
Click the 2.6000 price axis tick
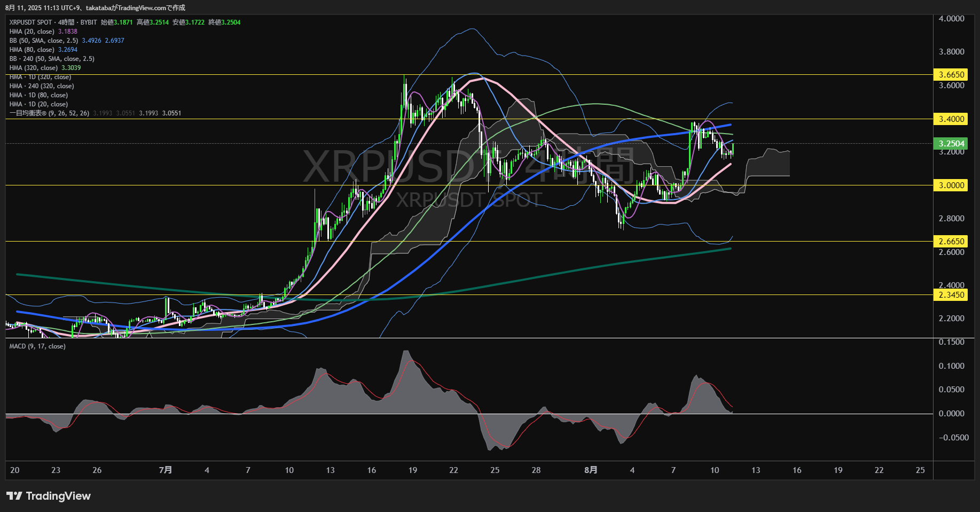tap(952, 252)
